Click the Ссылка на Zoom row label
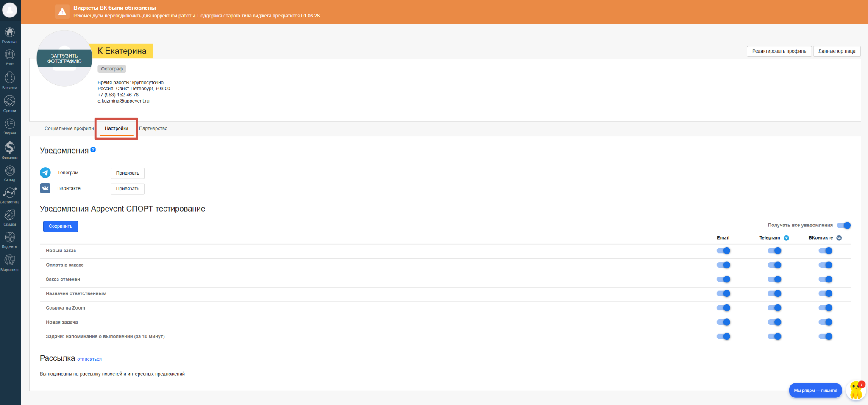This screenshot has width=868, height=405. (x=66, y=308)
